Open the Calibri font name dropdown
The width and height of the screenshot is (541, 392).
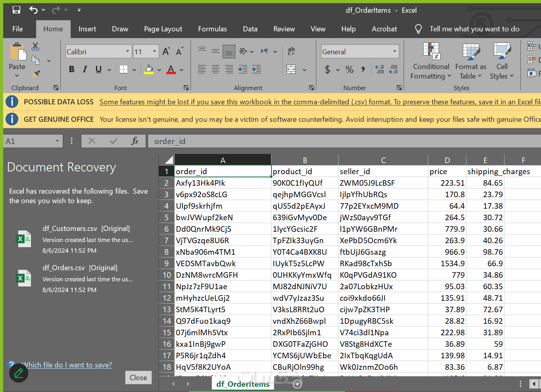(x=127, y=52)
